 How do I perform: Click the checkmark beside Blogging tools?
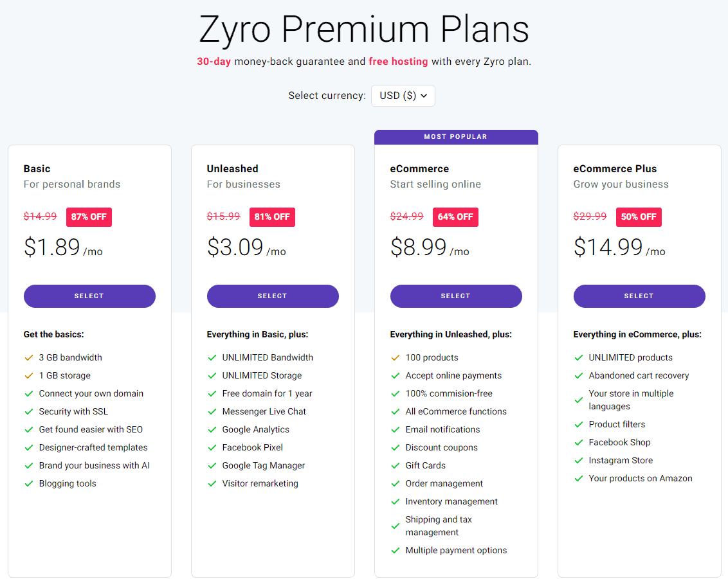click(28, 483)
